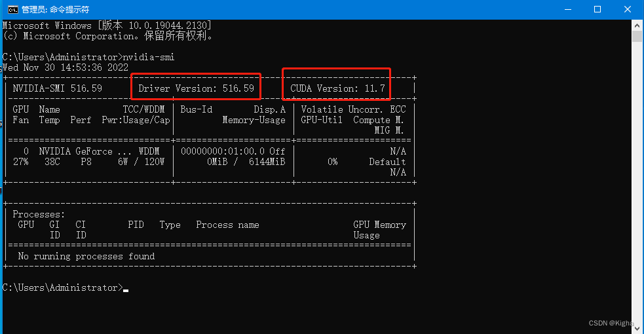The image size is (644, 334).
Task: Maximize the Command Prompt window
Action: 597,9
